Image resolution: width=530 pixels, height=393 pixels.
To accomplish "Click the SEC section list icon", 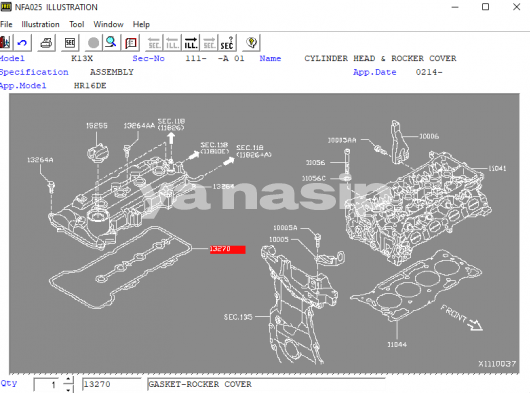I will [x=70, y=43].
